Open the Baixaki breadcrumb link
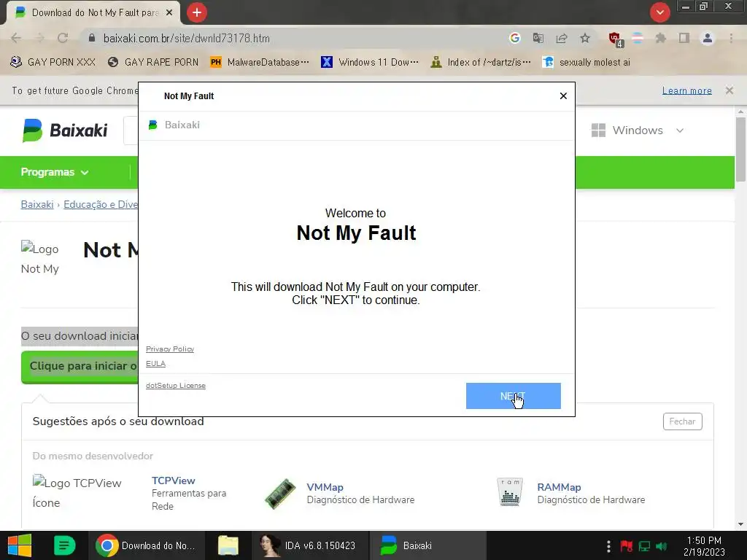This screenshot has width=747, height=560. tap(37, 204)
